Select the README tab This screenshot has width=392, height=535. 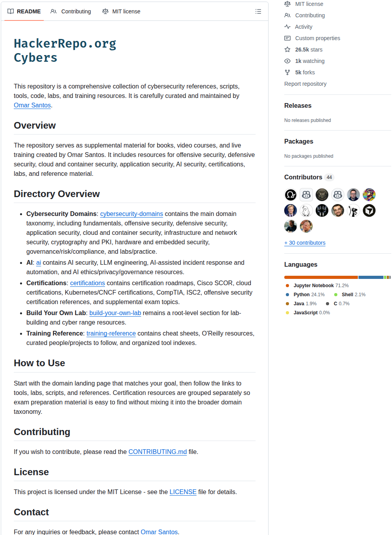click(x=24, y=11)
